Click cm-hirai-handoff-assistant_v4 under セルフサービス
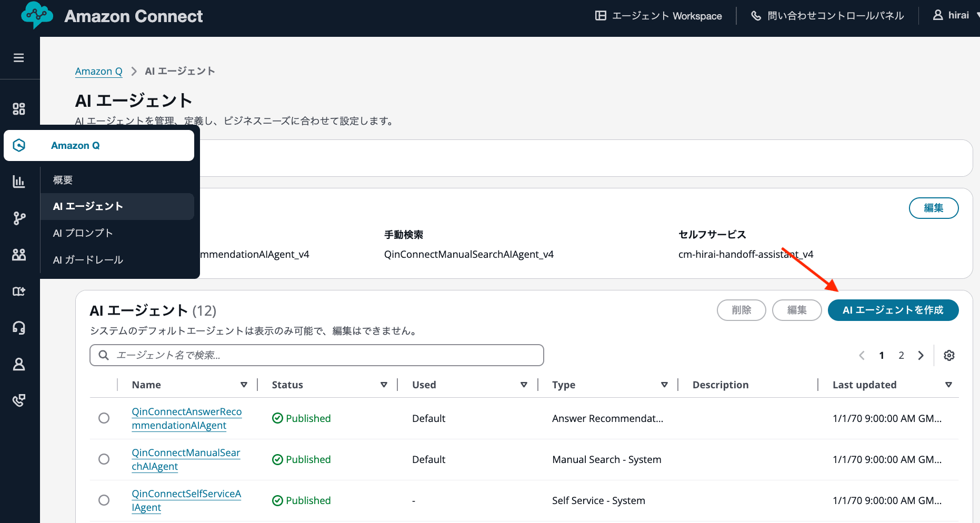This screenshot has height=523, width=980. tap(746, 254)
